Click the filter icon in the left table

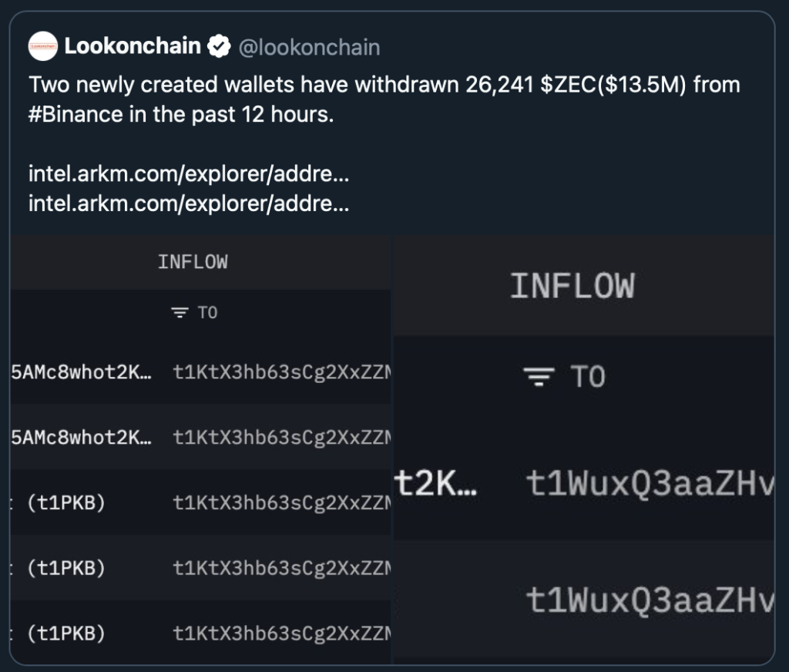pos(180,313)
